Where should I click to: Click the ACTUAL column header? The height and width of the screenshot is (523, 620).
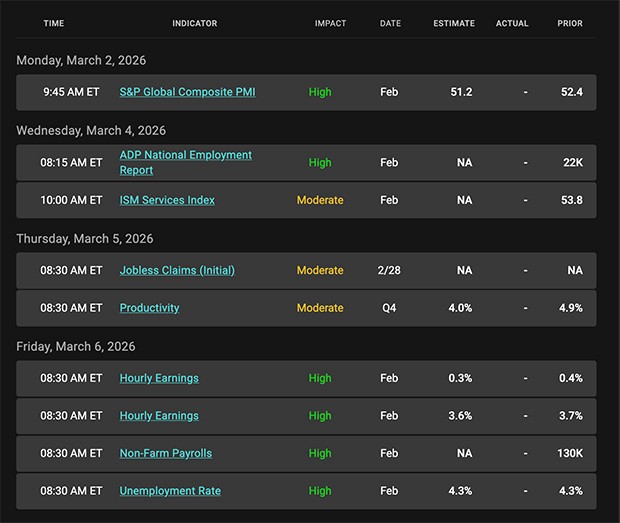512,23
